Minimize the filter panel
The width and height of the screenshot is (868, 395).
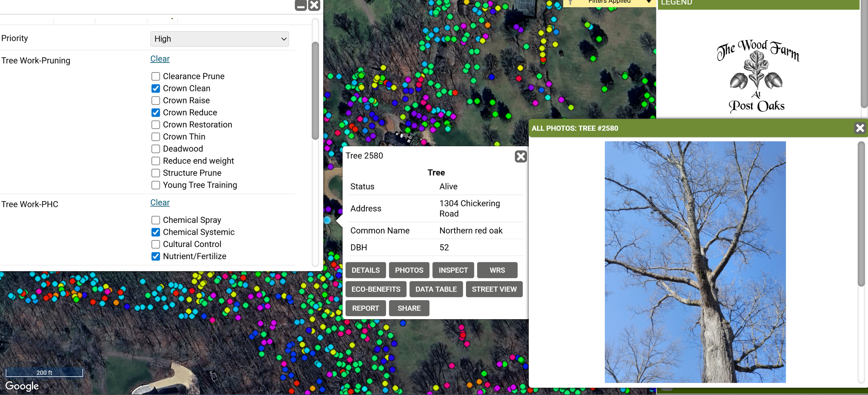pos(301,5)
